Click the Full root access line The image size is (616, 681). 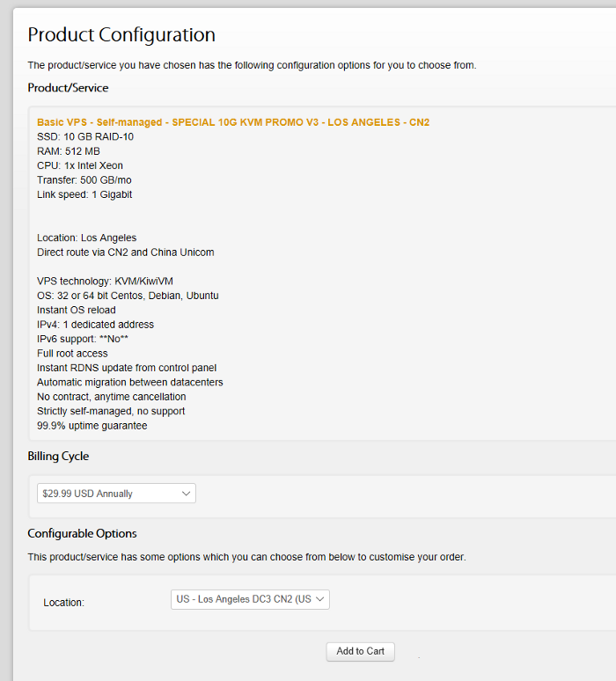pos(72,354)
